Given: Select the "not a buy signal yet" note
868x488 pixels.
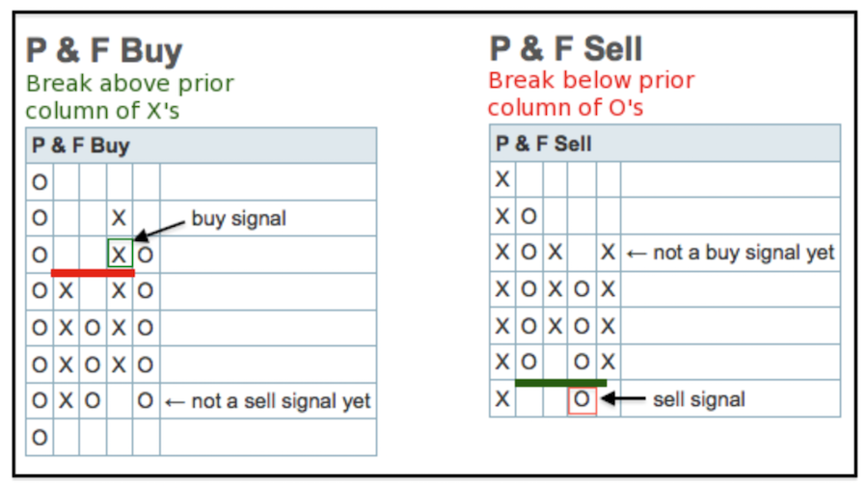Looking at the screenshot, I should 731,253.
